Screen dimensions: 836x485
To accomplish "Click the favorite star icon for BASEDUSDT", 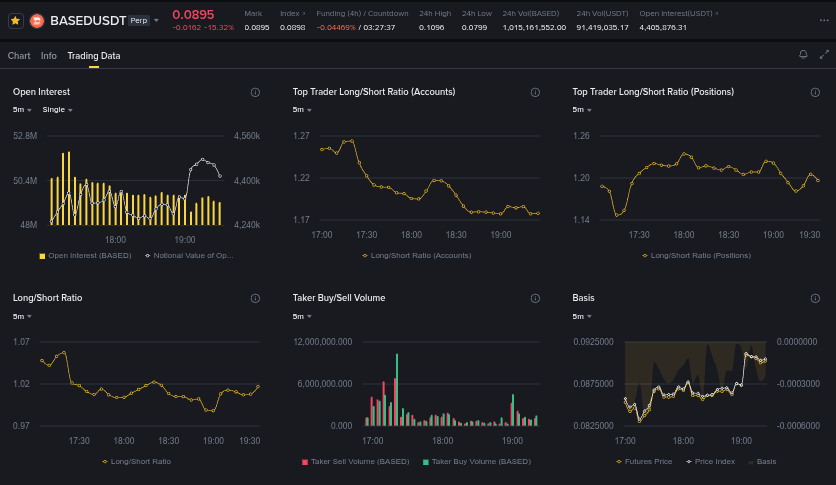I will pyautogui.click(x=16, y=20).
